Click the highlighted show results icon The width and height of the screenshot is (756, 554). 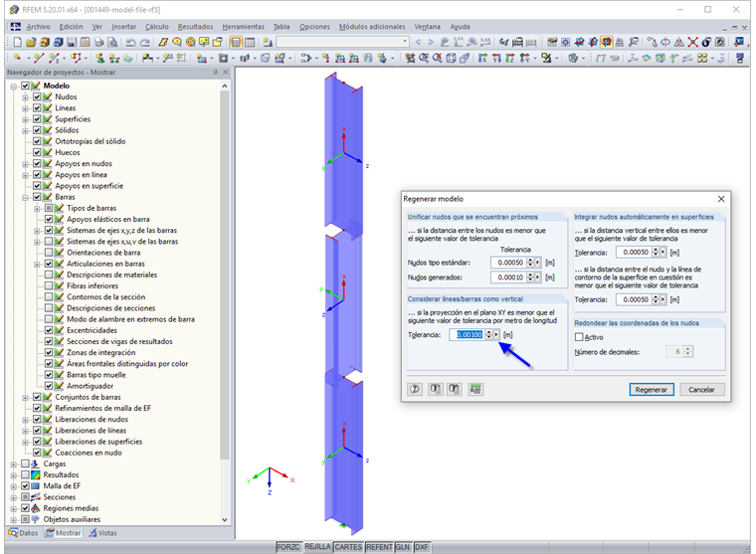607,42
